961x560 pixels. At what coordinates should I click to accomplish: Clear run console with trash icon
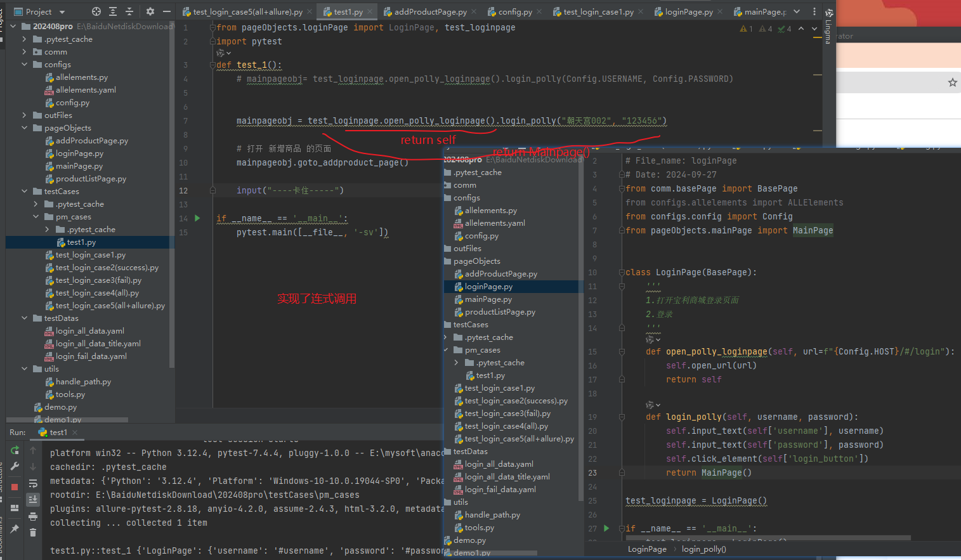[33, 532]
